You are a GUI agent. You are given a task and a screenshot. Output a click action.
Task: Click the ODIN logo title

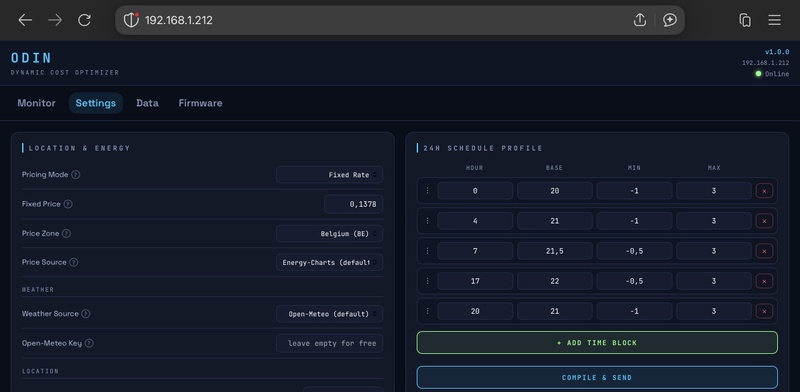[32, 58]
